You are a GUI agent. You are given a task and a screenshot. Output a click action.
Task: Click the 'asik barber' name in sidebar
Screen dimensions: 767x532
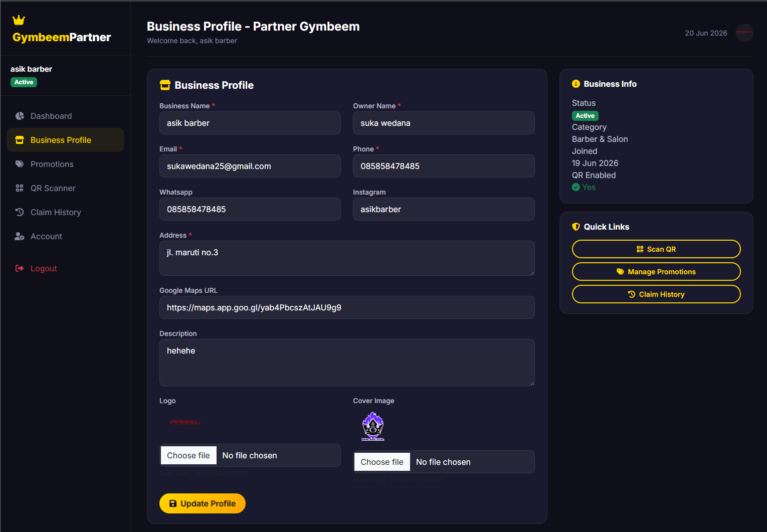31,69
